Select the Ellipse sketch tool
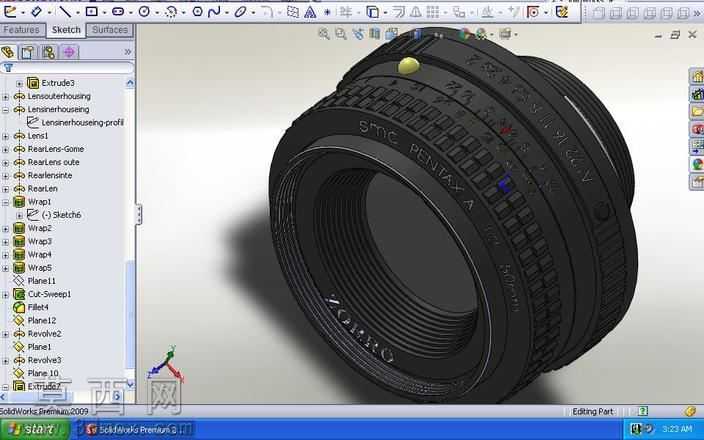 241,12
